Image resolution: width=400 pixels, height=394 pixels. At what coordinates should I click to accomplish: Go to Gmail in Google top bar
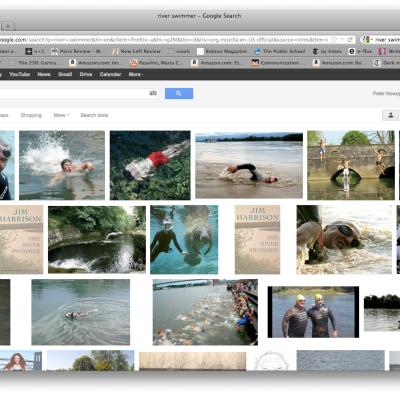pyautogui.click(x=65, y=74)
